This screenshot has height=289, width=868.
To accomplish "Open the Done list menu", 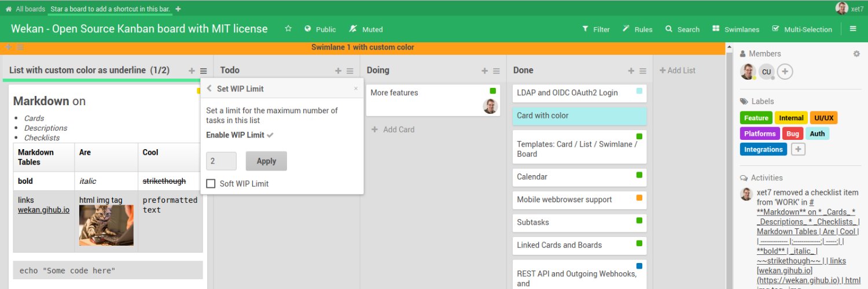I will pos(643,71).
